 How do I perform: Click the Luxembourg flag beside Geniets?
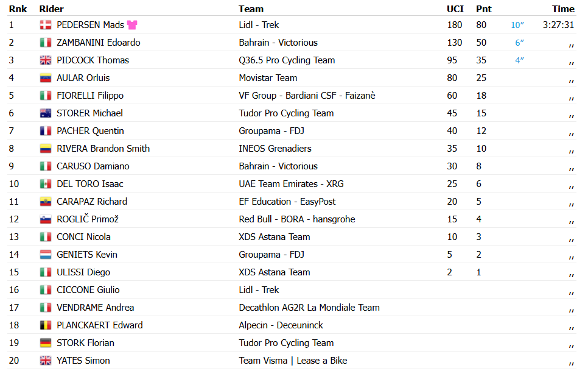[46, 255]
